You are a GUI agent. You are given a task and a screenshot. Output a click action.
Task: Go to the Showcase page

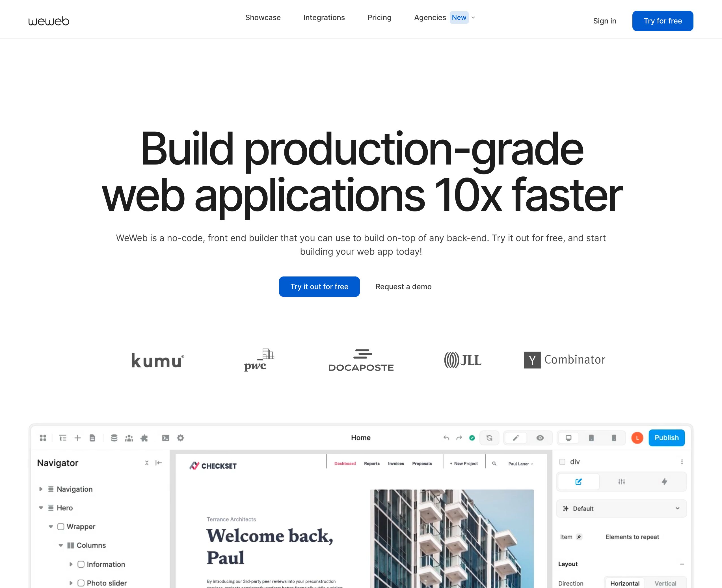pos(263,18)
